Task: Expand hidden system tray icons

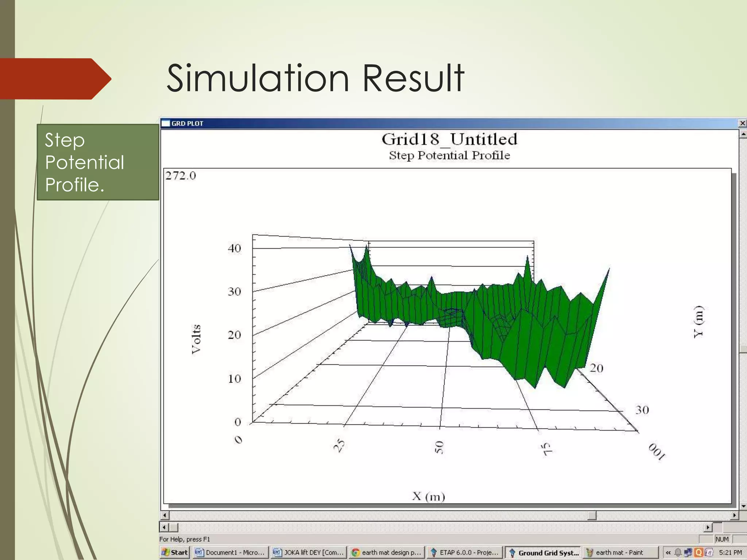Action: point(668,552)
